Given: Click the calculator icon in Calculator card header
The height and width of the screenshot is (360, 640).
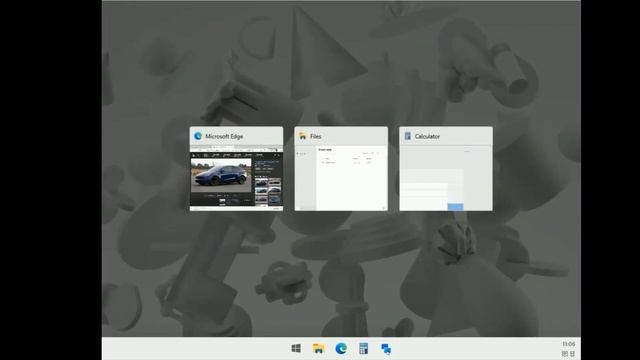Looking at the screenshot, I should point(407,136).
